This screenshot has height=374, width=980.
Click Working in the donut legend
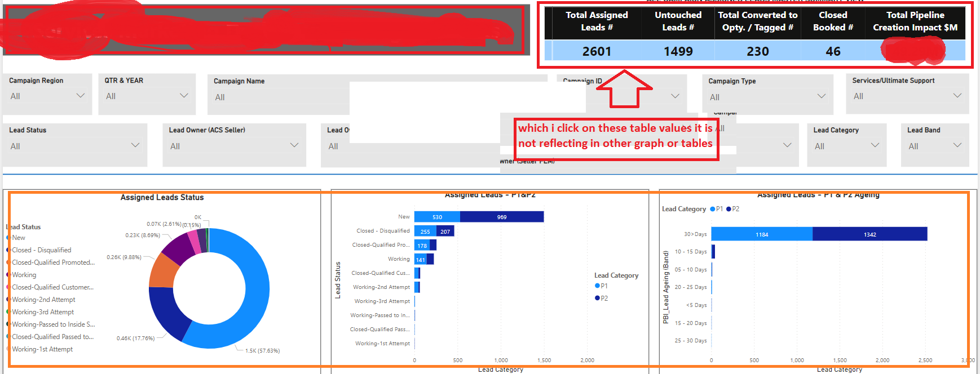click(24, 275)
